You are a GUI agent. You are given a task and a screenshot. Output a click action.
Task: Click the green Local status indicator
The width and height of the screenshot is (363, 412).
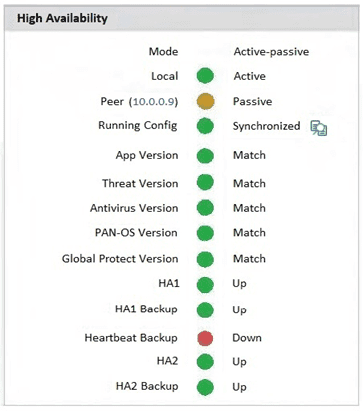[205, 76]
